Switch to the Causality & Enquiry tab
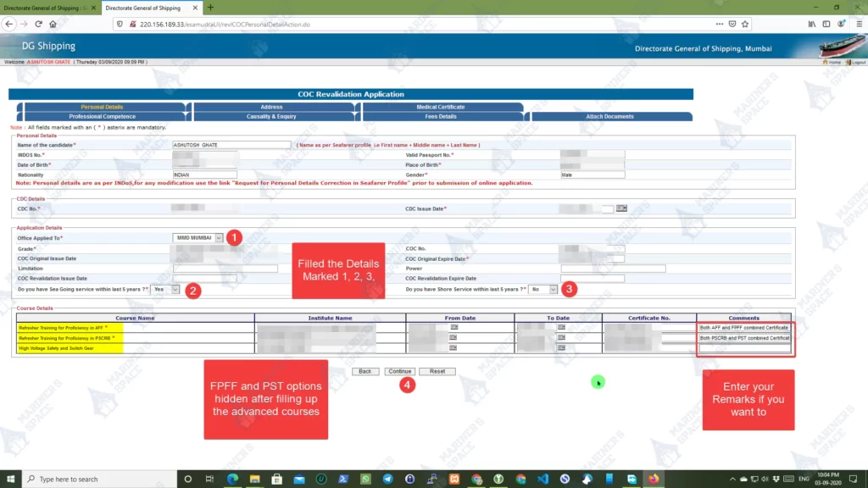The width and height of the screenshot is (868, 488). 271,117
